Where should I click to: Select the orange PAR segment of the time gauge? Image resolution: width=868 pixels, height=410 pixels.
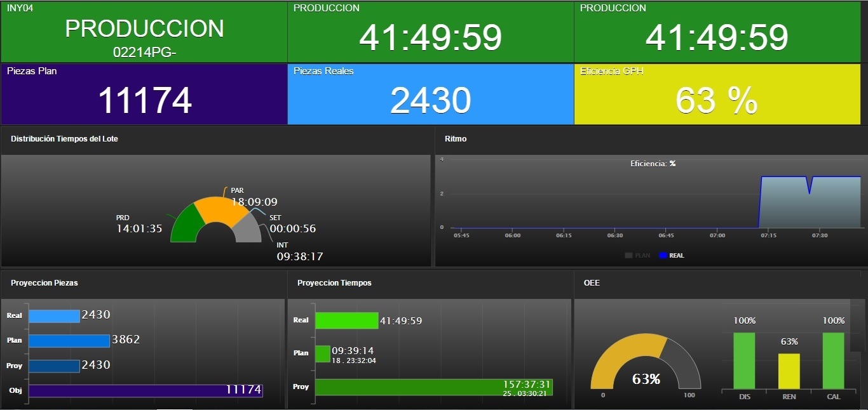point(220,208)
